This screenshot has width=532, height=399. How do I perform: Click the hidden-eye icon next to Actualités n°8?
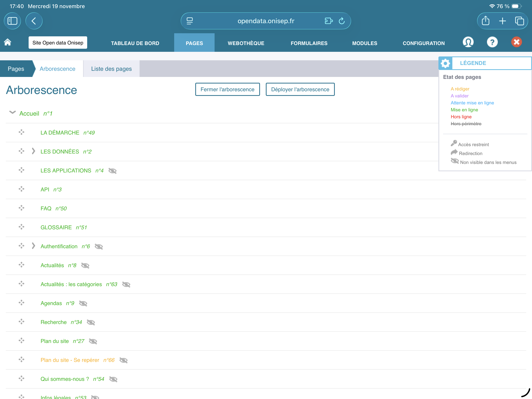tap(85, 266)
